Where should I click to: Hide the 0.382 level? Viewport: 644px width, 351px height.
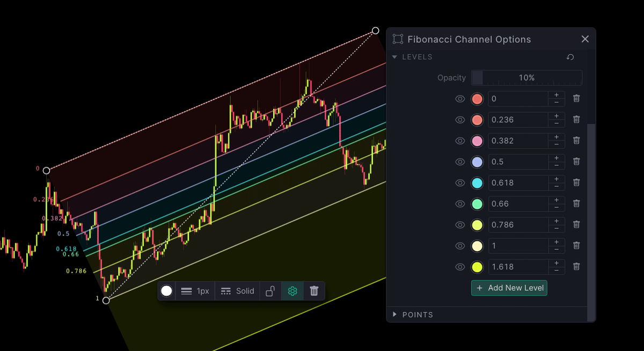460,141
